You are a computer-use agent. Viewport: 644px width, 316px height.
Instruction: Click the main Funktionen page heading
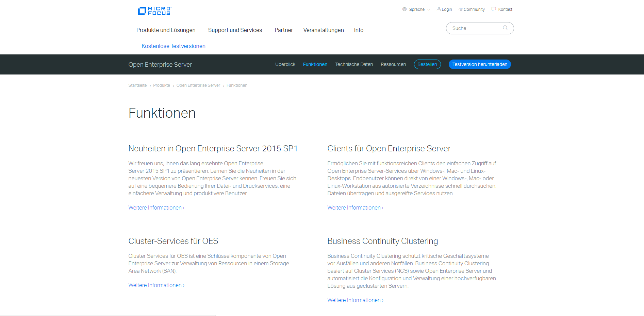162,113
